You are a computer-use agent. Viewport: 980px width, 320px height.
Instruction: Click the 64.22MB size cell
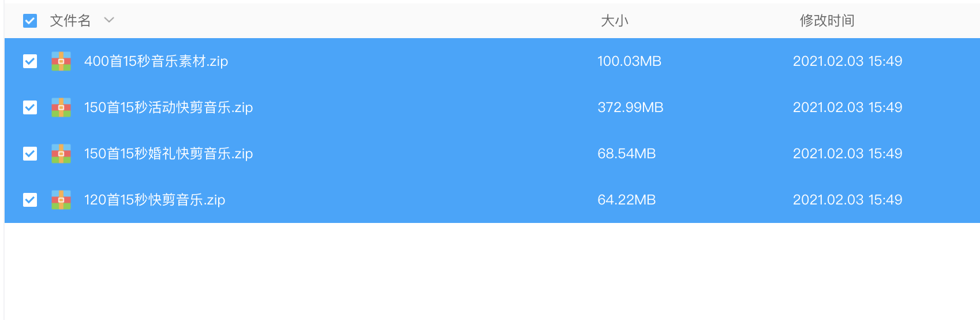coord(626,200)
